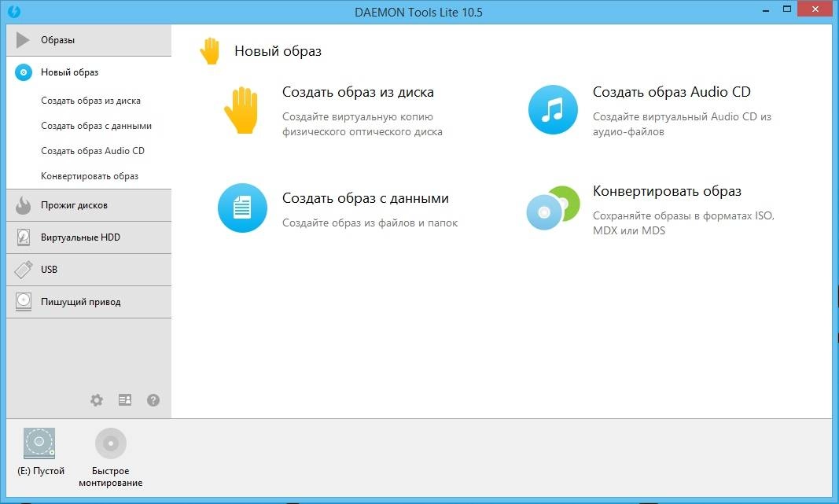The image size is (839, 504).
Task: Open help via the question mark icon
Action: click(153, 399)
